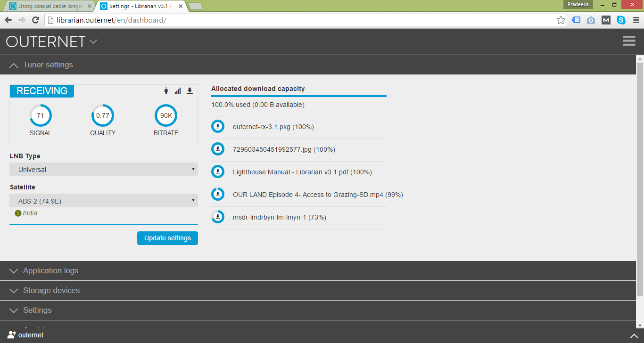Click the Allocated download capacity heading

(x=258, y=89)
